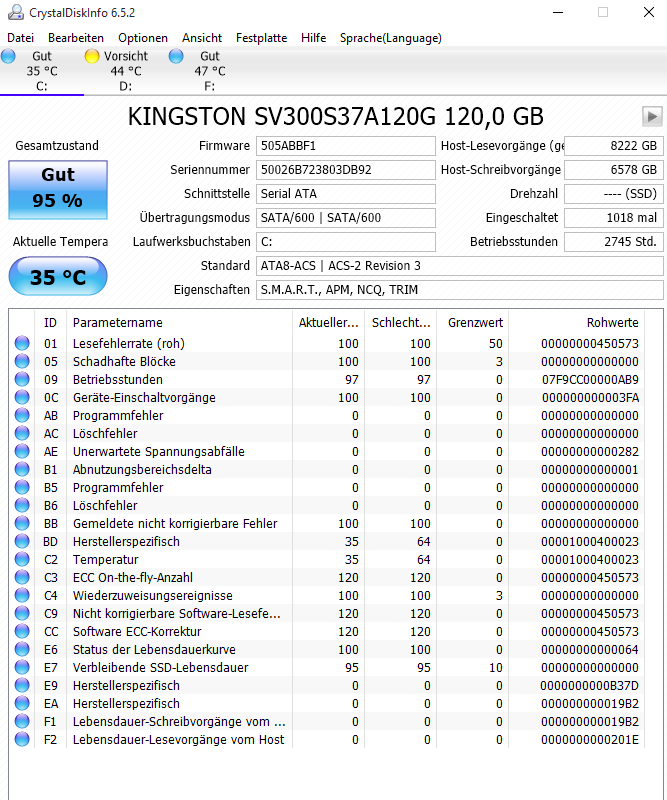The image size is (667, 800).
Task: Click status icon for Schadhafte Blöcke
Action: (x=22, y=361)
